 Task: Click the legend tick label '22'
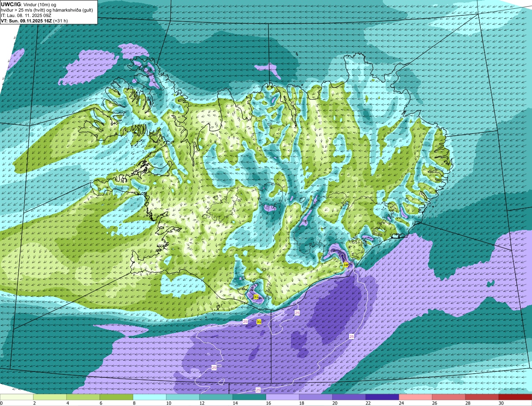click(x=368, y=403)
